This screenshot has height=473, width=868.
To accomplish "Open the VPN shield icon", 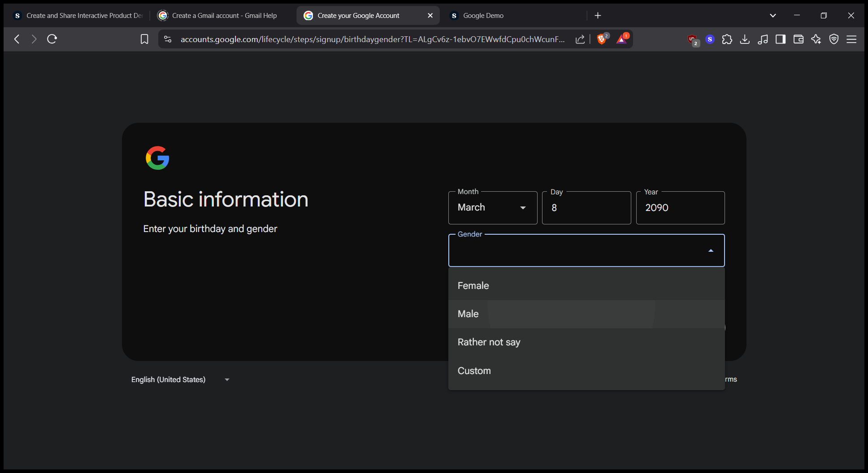I will 834,39.
